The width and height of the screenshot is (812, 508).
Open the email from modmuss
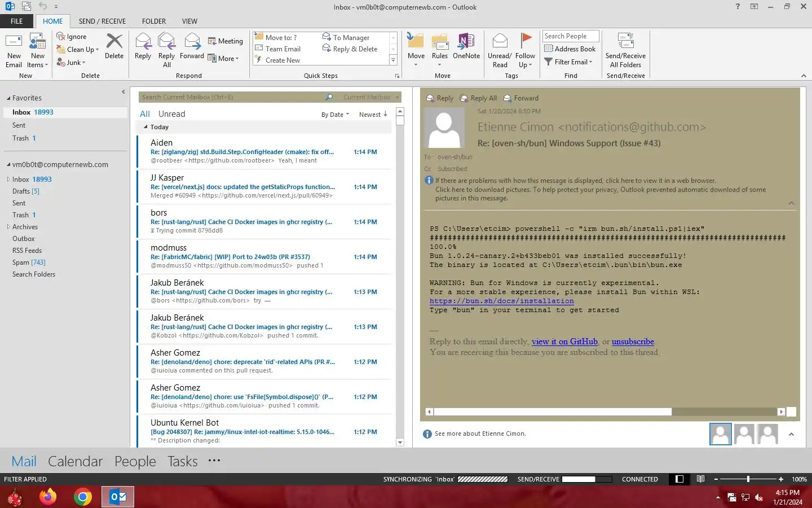coord(264,256)
